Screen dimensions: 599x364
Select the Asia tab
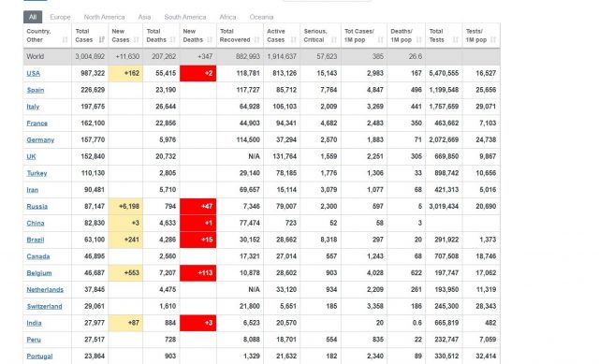point(144,17)
